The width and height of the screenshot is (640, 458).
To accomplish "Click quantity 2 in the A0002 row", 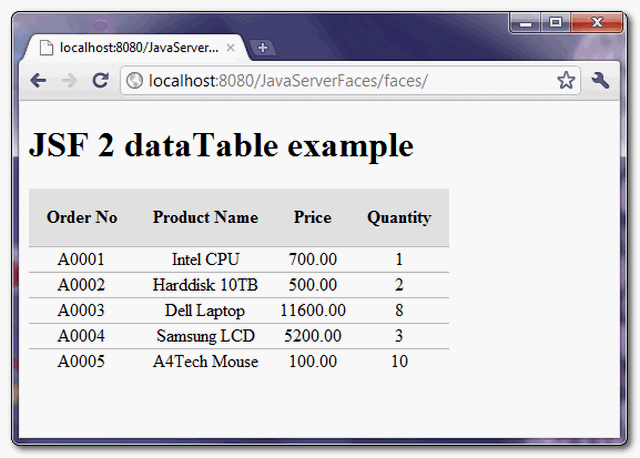I will click(399, 285).
